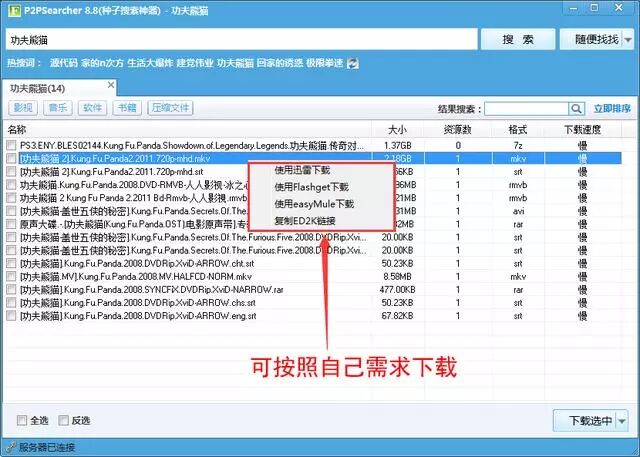
Task: Click the 立即排序 link
Action: 612,109
